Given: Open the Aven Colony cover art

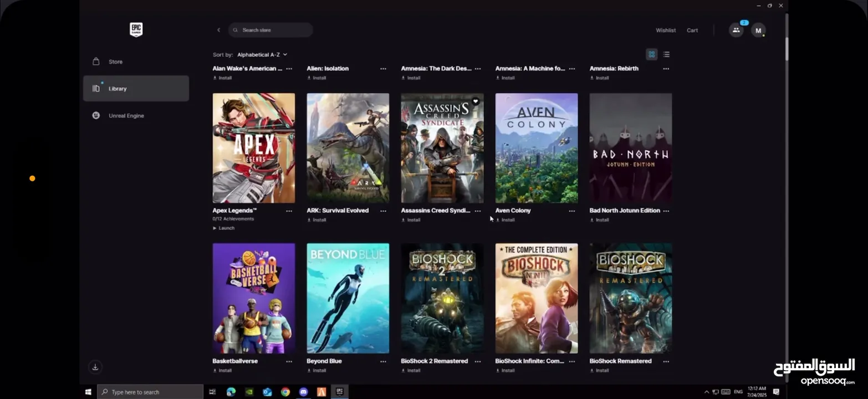Looking at the screenshot, I should coord(537,148).
